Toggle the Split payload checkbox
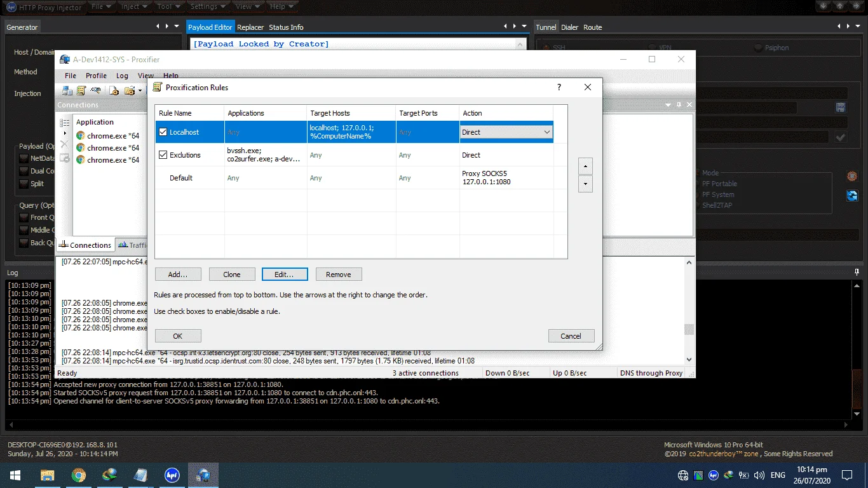This screenshot has height=488, width=868. point(24,184)
